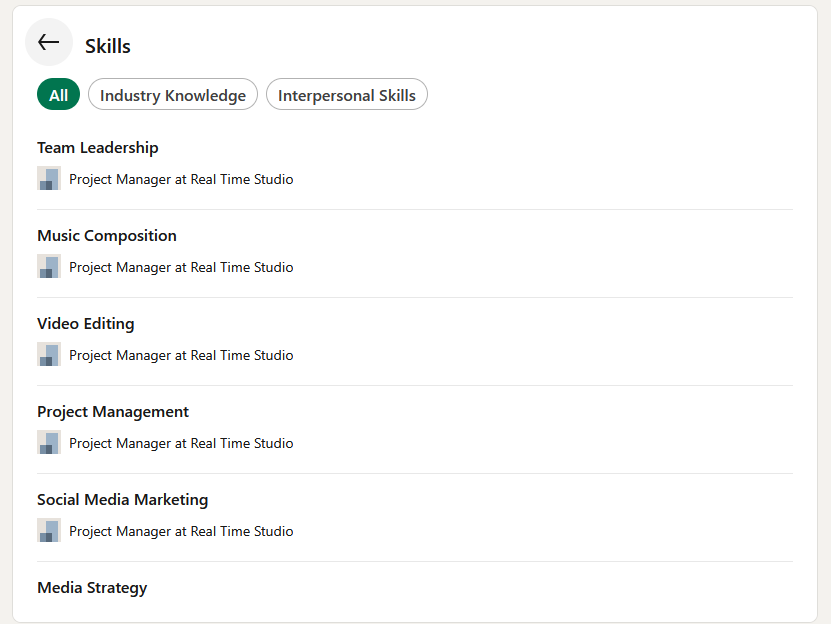Screen dimensions: 831x624
Task: Open the Video Editing skill
Action: pos(86,323)
